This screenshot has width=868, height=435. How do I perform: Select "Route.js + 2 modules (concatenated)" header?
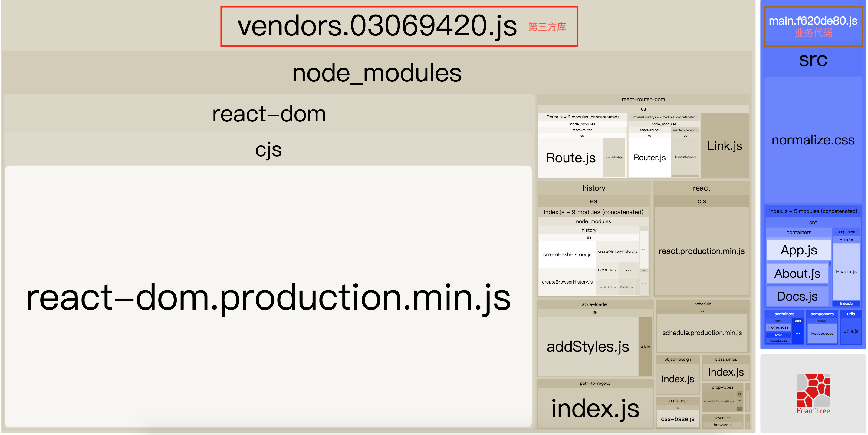coord(582,117)
